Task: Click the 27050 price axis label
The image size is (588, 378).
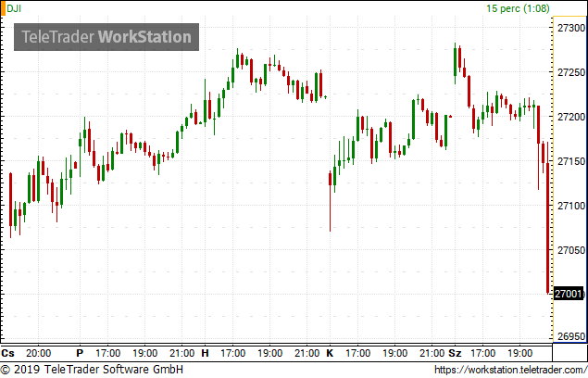Action: click(x=571, y=250)
